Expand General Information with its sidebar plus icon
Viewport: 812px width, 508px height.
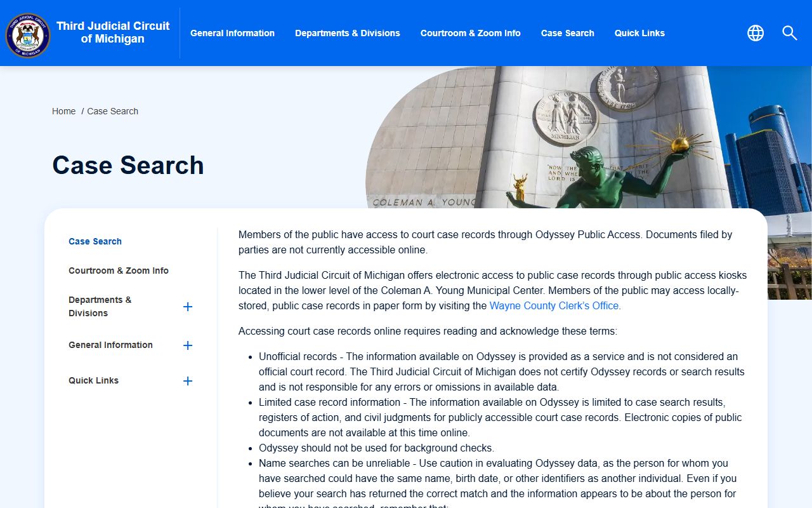[x=188, y=345]
